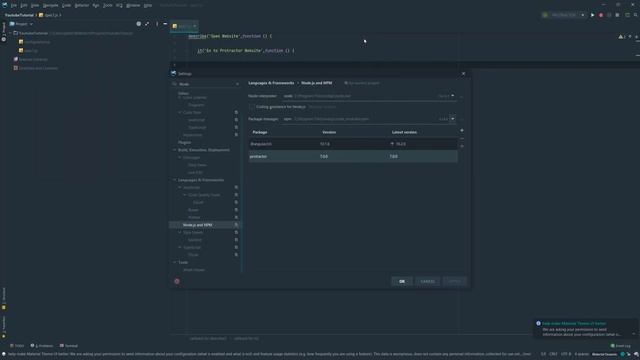
Task: Click Upgrade package arrow icon
Action: point(462,146)
